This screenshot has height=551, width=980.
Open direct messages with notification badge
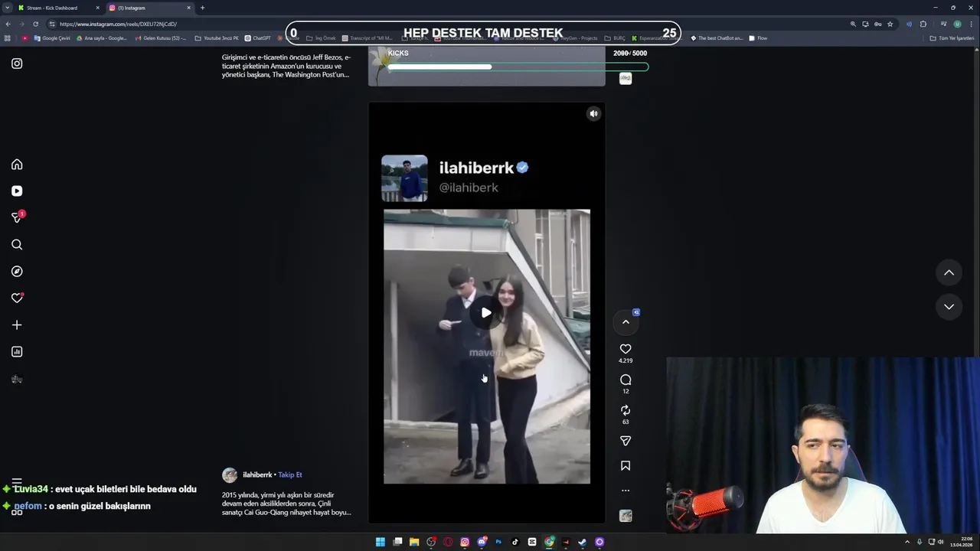(17, 218)
